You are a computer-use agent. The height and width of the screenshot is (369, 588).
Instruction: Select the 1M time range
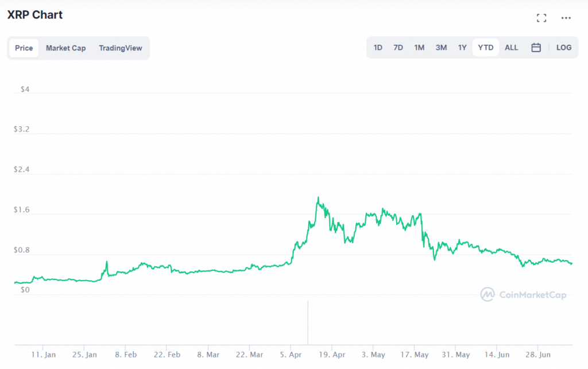(419, 48)
